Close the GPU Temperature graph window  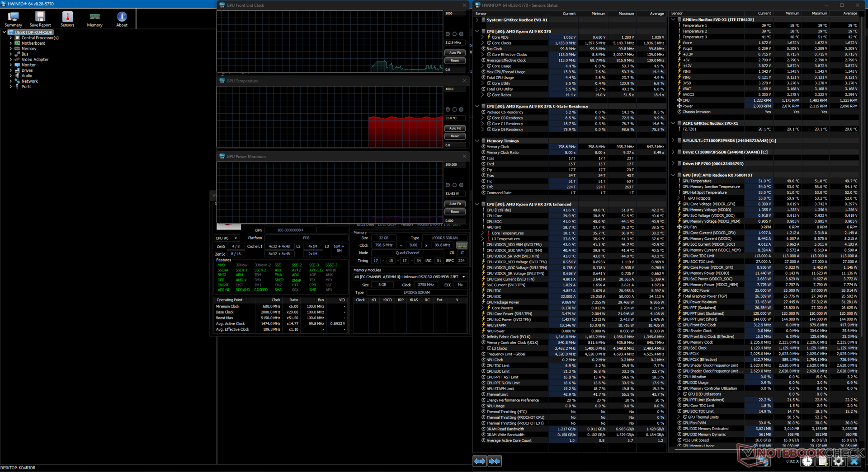(464, 81)
